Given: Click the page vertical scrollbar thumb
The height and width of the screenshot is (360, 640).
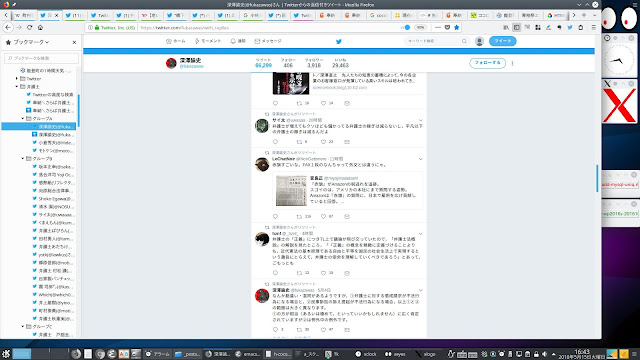Looking at the screenshot, I should click(597, 178).
